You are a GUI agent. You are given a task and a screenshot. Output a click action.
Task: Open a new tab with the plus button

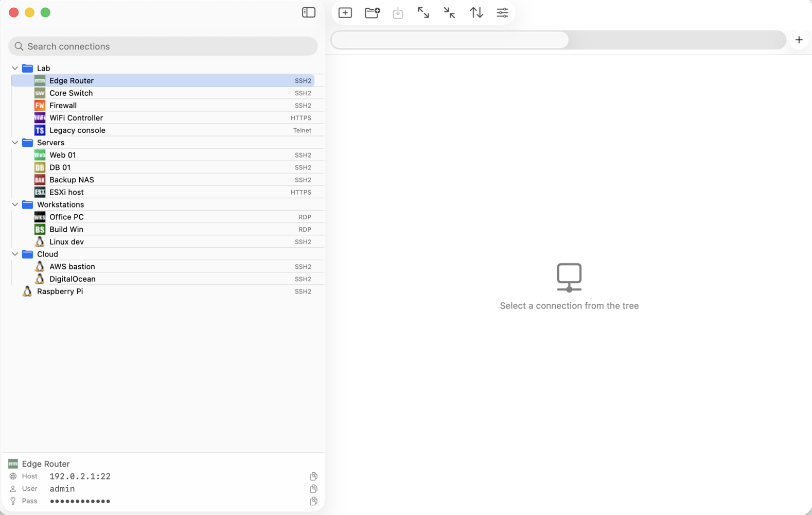[x=799, y=40]
